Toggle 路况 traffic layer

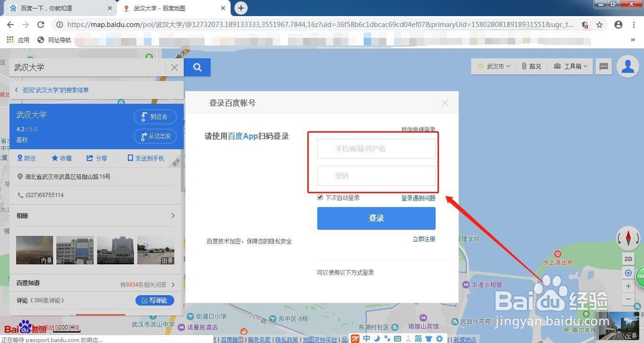click(x=531, y=66)
